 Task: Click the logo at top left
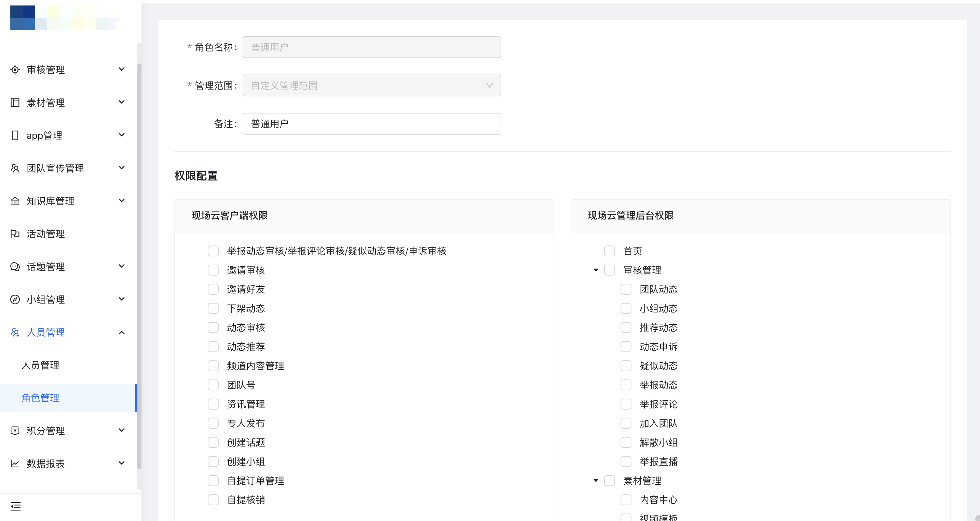65,18
